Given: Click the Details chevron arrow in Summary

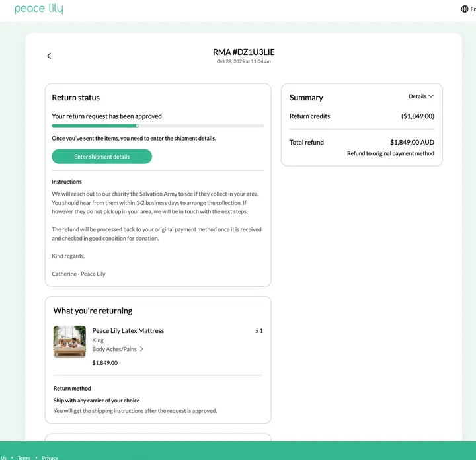Looking at the screenshot, I should [x=431, y=96].
